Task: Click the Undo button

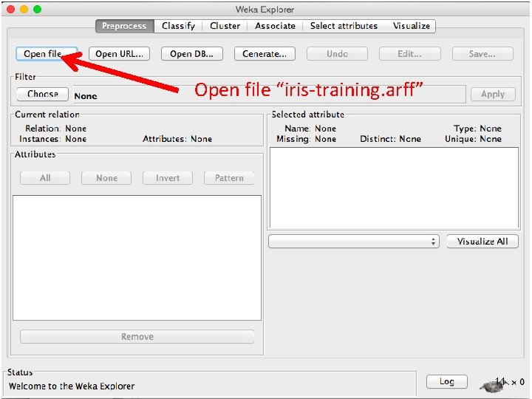Action: (x=337, y=54)
